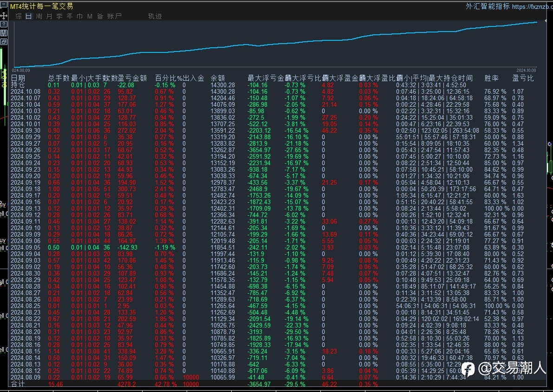Select the 2024.09.26 date row

pos(26,150)
